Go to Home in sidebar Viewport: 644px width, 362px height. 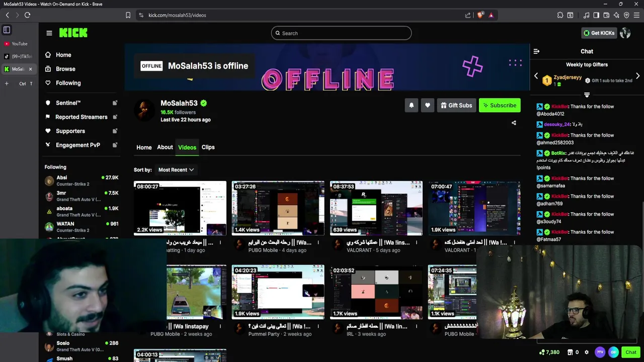[58, 55]
